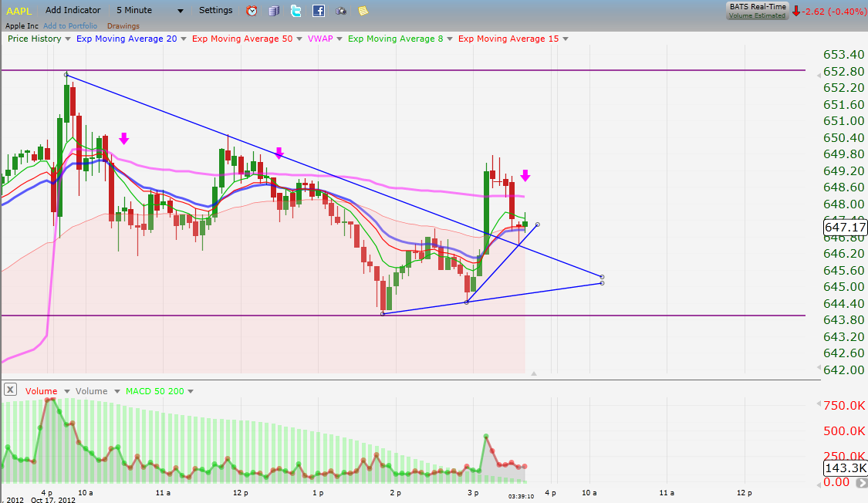Click the 3 p time axis label
This screenshot has width=868, height=503.
473,492
